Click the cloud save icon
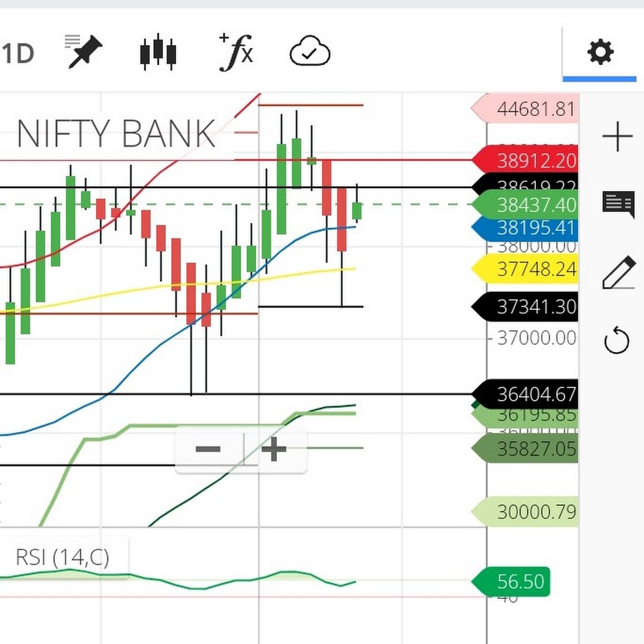 coord(310,52)
